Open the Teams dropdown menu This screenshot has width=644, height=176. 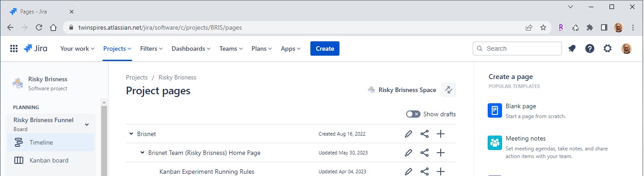231,48
